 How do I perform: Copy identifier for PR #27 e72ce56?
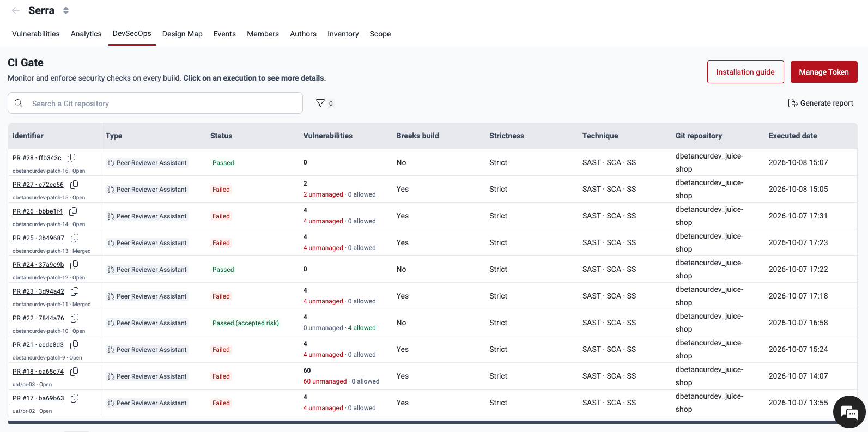pyautogui.click(x=74, y=185)
